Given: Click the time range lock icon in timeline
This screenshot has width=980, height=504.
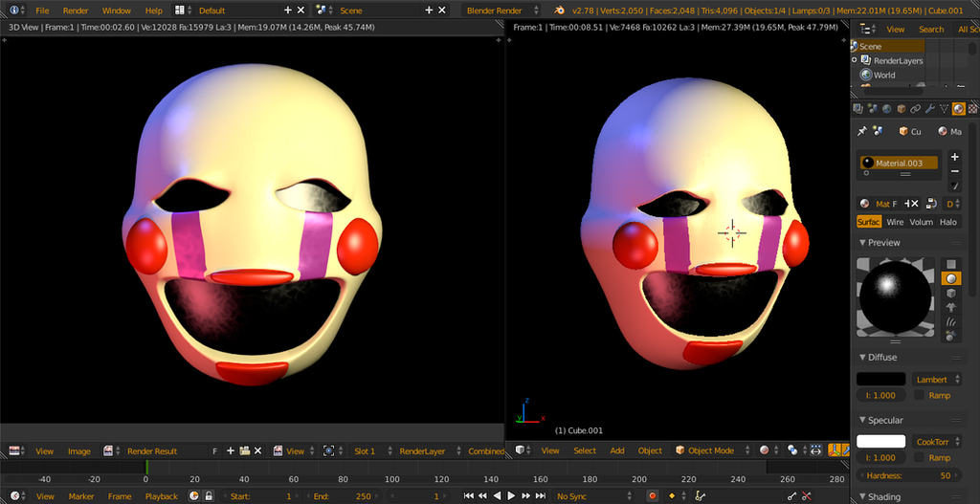Looking at the screenshot, I should 209,496.
